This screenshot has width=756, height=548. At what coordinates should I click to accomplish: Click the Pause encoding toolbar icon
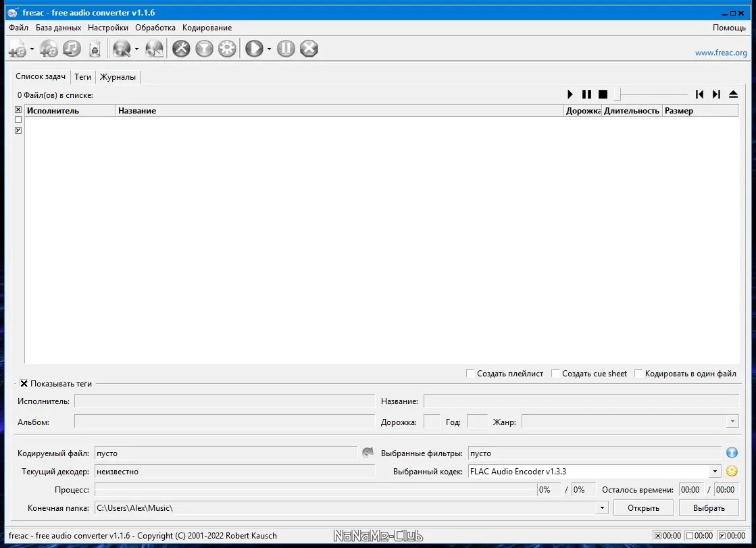[x=286, y=49]
